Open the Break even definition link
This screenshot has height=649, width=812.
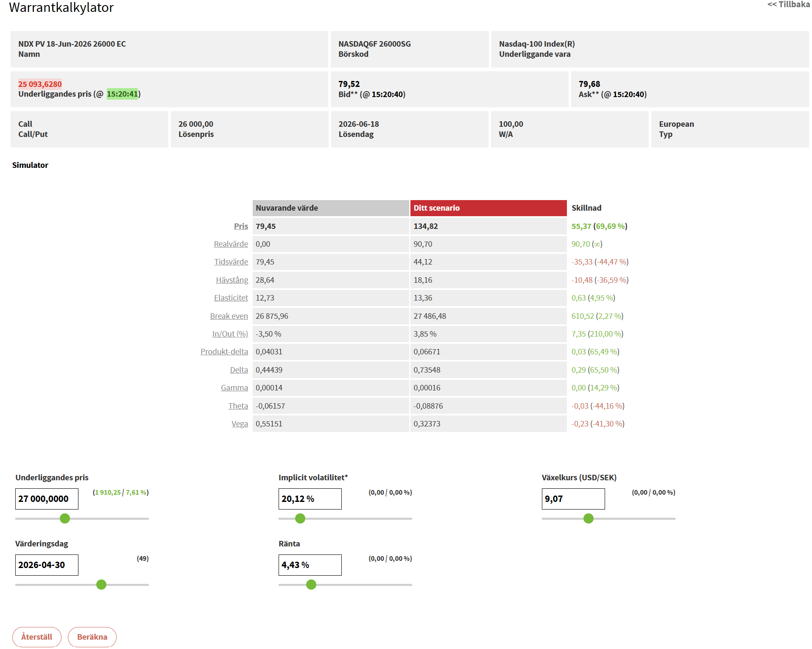point(229,316)
